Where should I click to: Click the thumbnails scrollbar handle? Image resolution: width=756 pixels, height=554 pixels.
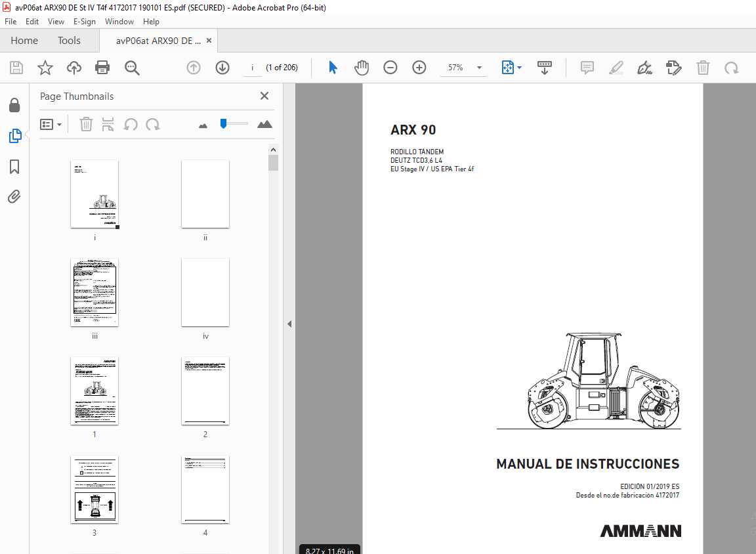point(274,163)
